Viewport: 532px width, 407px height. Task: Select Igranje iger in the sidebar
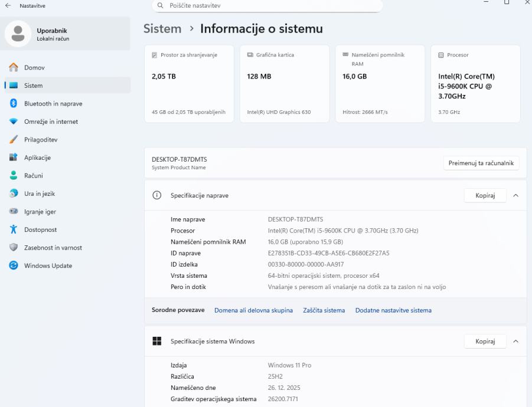point(40,212)
